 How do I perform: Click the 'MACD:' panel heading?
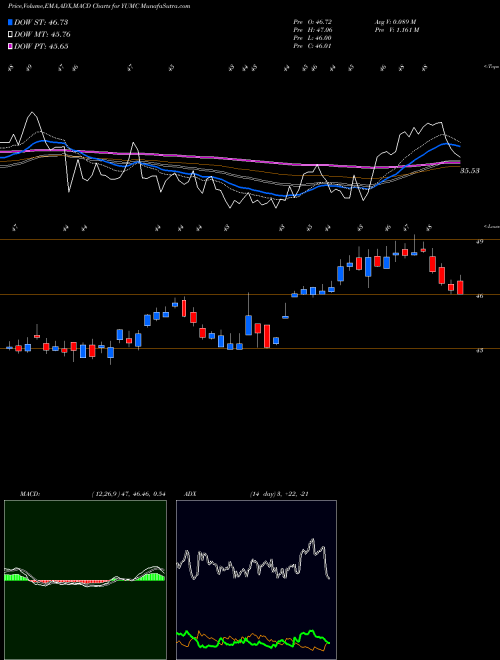[29, 494]
